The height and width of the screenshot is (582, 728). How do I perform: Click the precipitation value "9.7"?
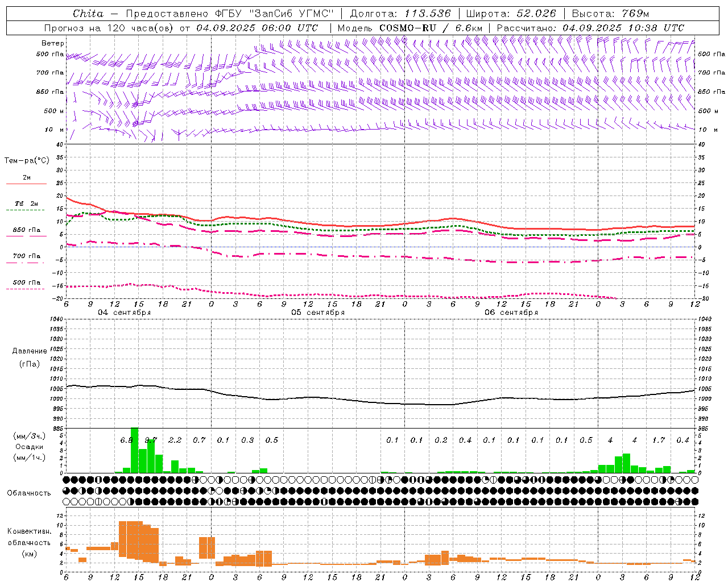(151, 440)
